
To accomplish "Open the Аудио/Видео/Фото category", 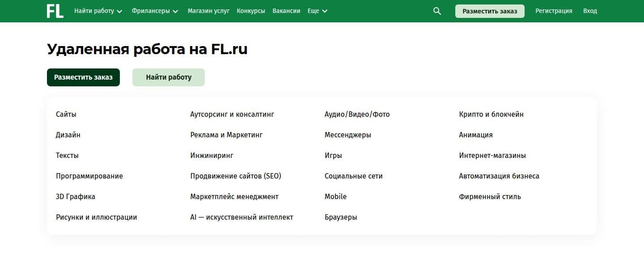I will (357, 115).
